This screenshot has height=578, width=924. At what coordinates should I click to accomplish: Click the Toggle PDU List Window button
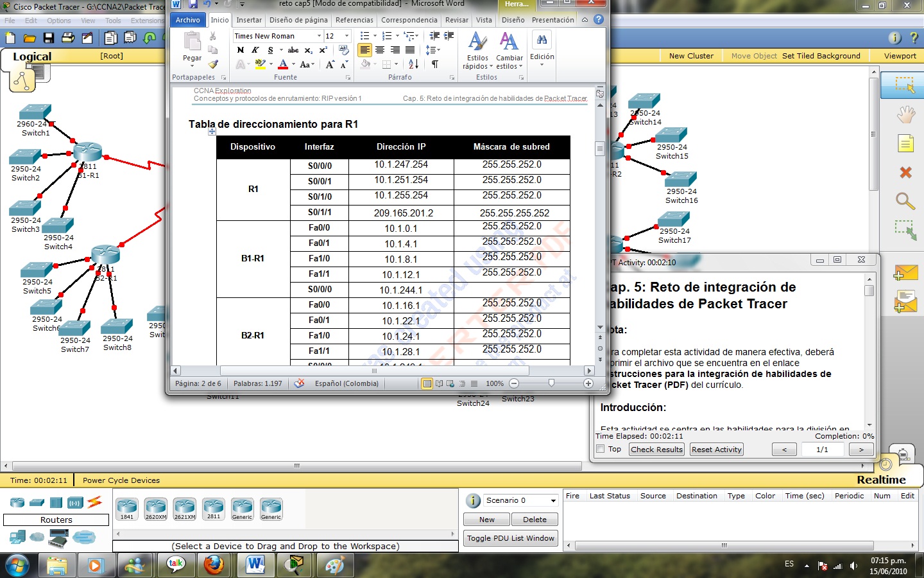tap(511, 538)
